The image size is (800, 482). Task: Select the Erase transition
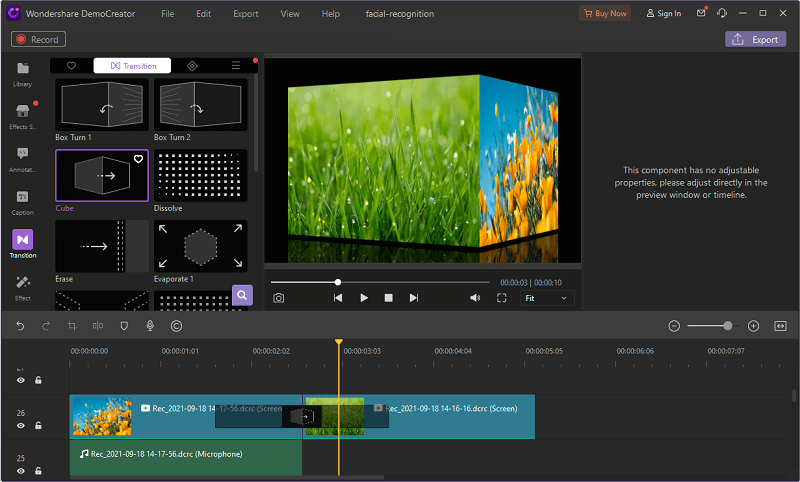click(x=102, y=246)
